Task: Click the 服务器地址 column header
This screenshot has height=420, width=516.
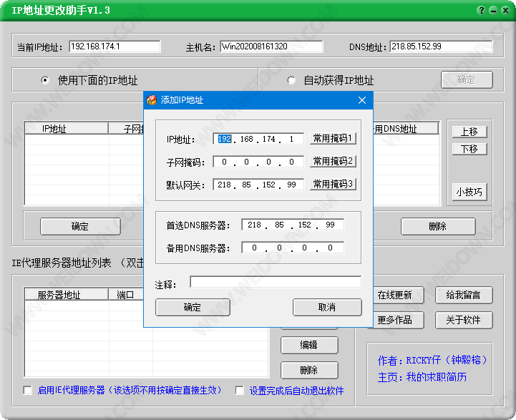Action: coord(67,295)
